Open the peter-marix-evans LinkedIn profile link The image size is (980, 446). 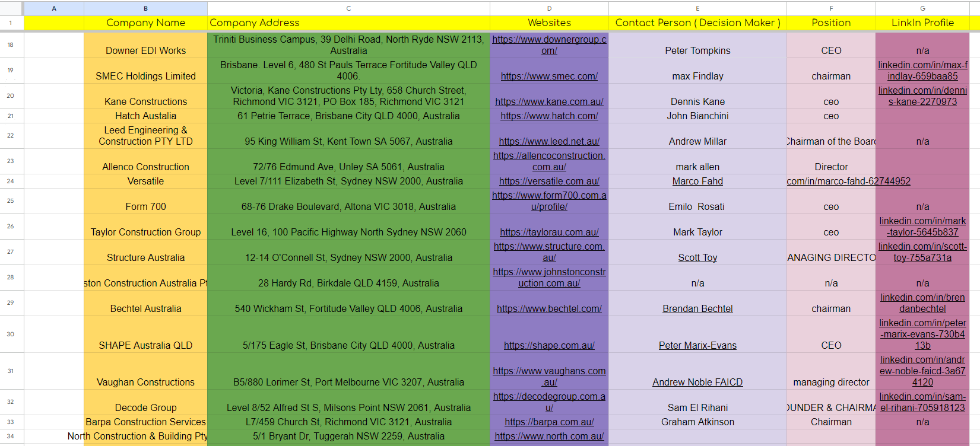point(922,334)
